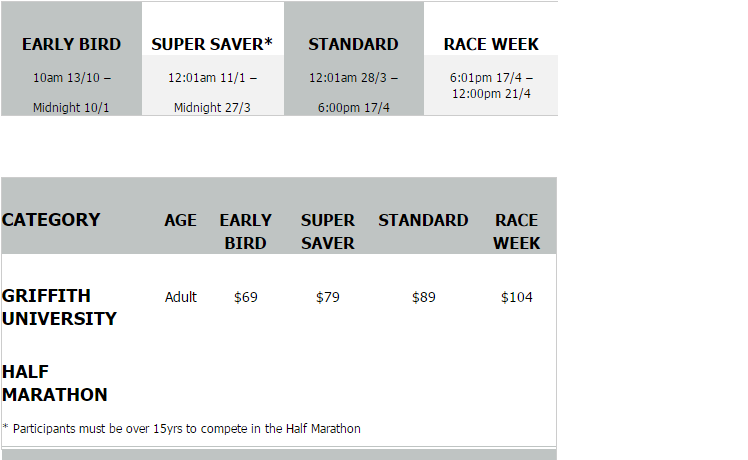Click the over 15yrs participants footnote
The image size is (748, 460).
click(182, 429)
